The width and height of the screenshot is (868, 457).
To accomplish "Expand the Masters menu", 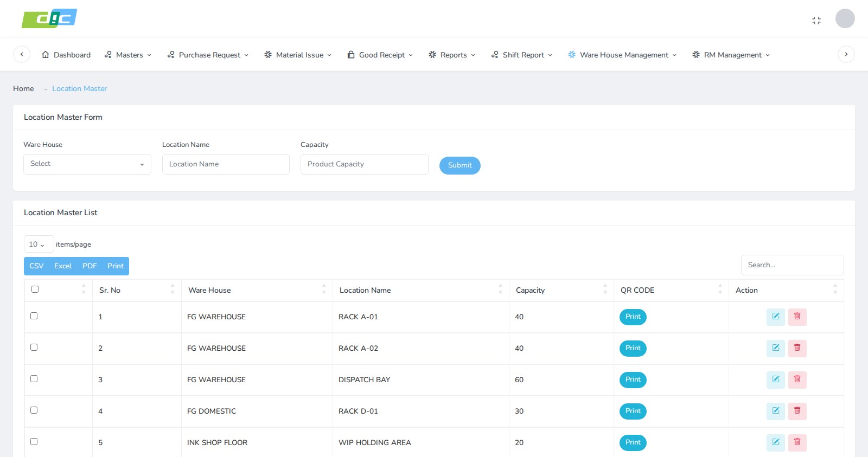I will click(128, 55).
